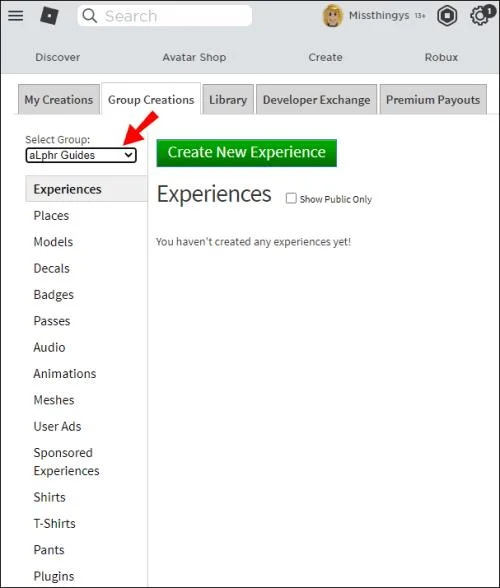Open Animations in the sidebar list
This screenshot has height=588, width=500.
point(65,374)
